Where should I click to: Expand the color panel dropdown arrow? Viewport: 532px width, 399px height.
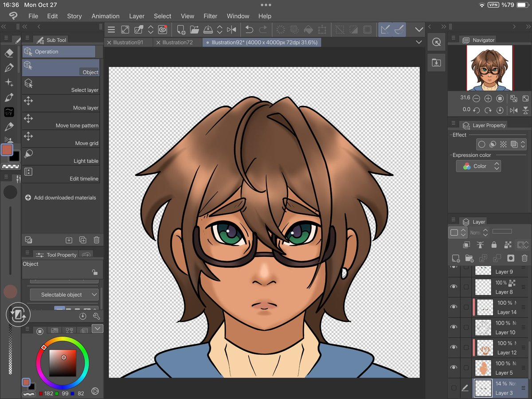coord(98,329)
